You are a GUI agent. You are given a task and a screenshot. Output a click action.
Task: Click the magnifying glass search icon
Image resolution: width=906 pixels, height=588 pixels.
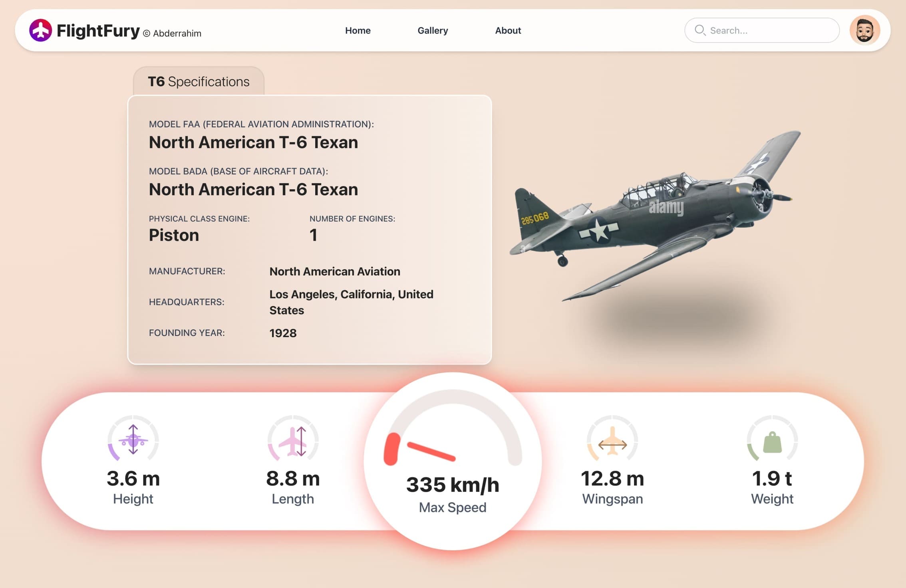click(x=700, y=30)
